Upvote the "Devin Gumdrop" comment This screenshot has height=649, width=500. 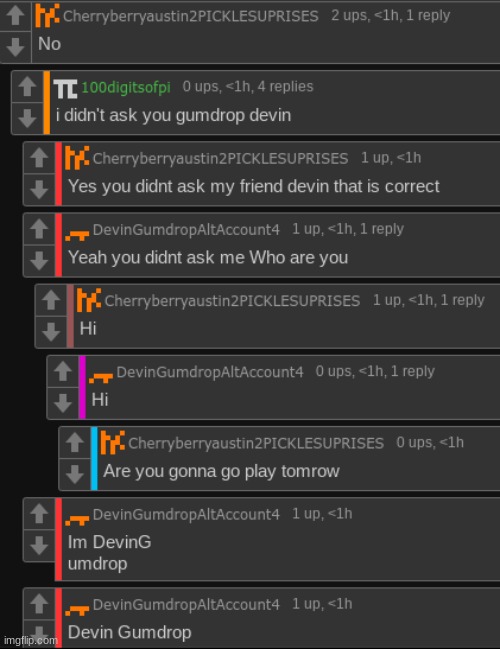(39, 603)
